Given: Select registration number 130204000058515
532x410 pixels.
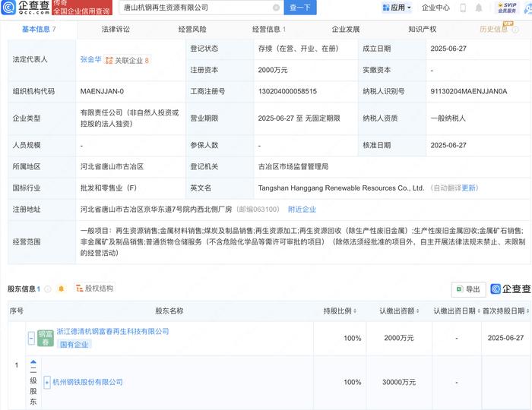Looking at the screenshot, I should pos(287,91).
